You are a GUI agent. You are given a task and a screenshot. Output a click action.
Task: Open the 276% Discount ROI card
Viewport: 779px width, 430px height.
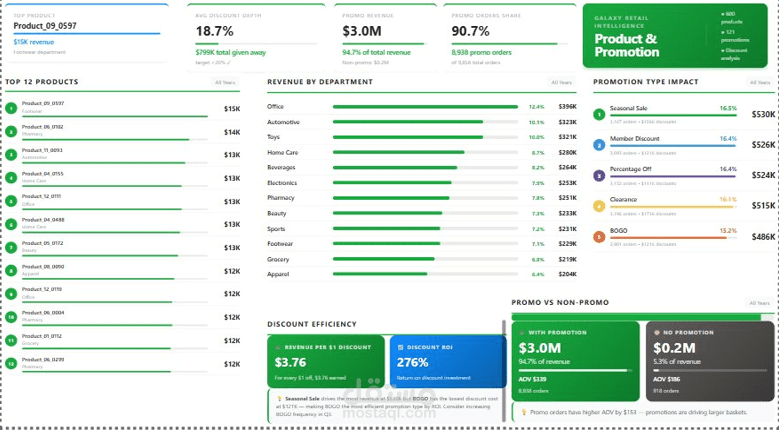(x=448, y=361)
